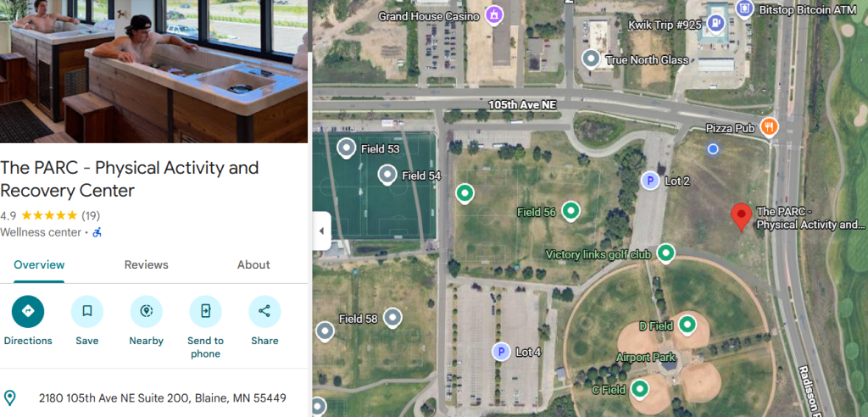Screen dimensions: 868x417
Task: Collapse the side panel arrow
Action: pos(321,231)
